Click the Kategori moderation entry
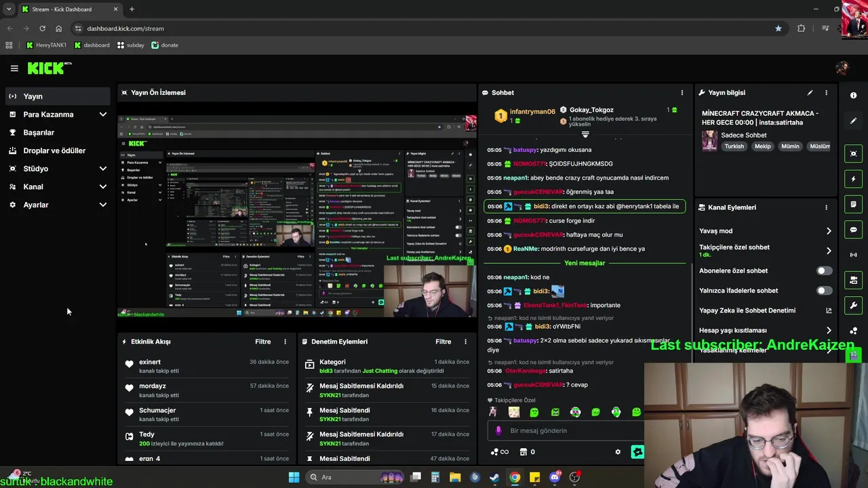This screenshot has width=868, height=488. pos(387,366)
